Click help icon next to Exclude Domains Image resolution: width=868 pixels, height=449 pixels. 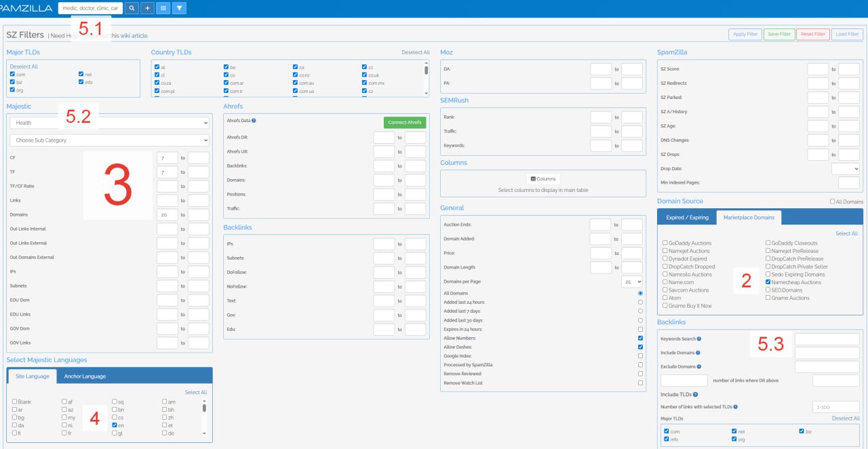pos(699,367)
